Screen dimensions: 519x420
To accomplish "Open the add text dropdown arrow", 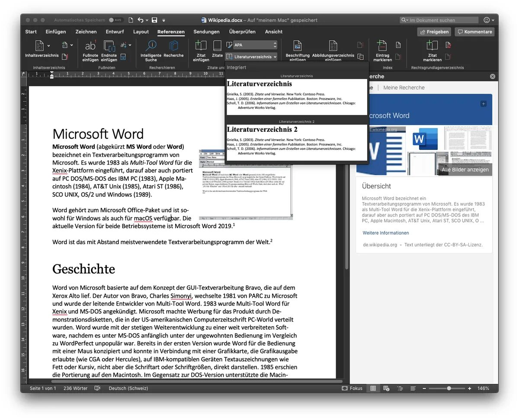I will tap(71, 45).
